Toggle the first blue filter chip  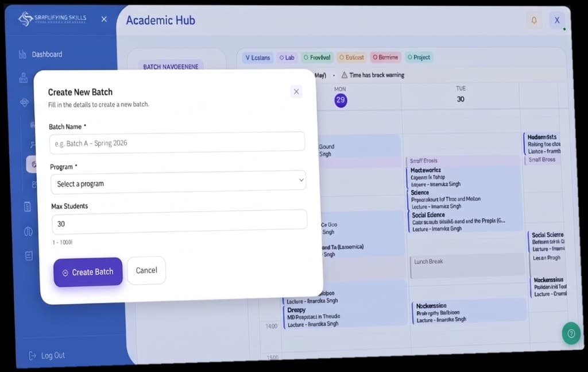tap(258, 57)
